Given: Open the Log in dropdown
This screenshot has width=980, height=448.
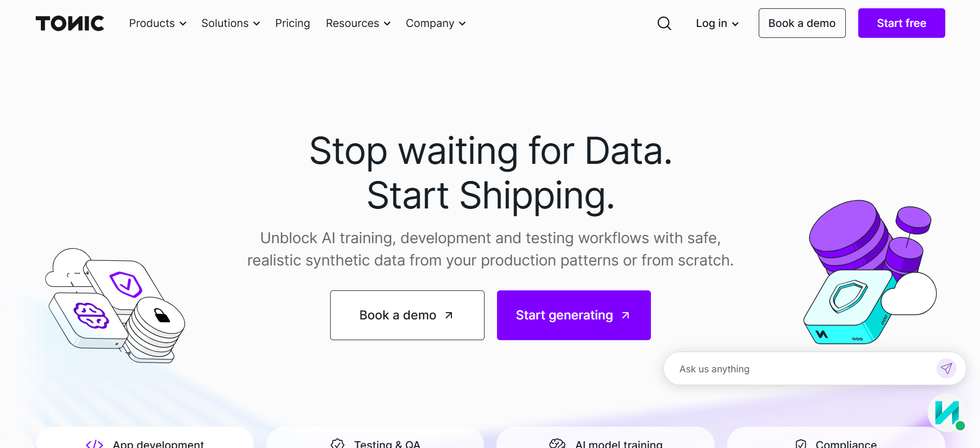Looking at the screenshot, I should (x=717, y=23).
